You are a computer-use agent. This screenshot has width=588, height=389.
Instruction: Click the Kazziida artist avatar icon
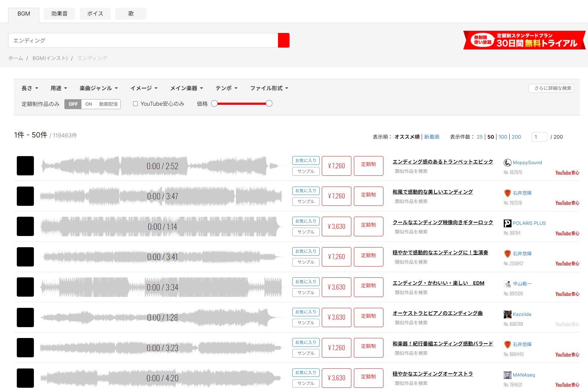pos(507,314)
